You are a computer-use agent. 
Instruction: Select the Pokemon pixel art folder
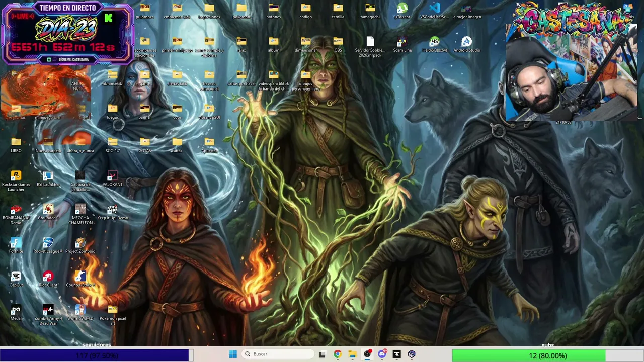pyautogui.click(x=113, y=315)
